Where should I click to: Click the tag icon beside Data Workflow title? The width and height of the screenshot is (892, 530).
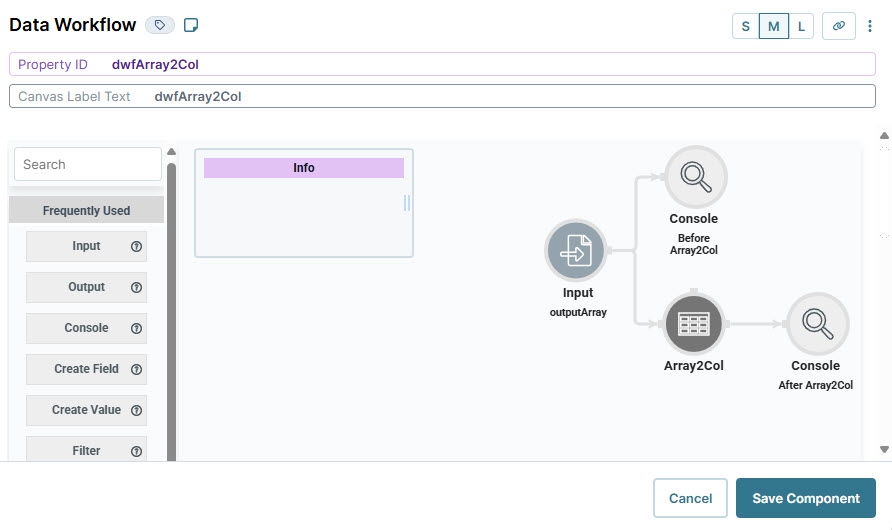pos(160,25)
